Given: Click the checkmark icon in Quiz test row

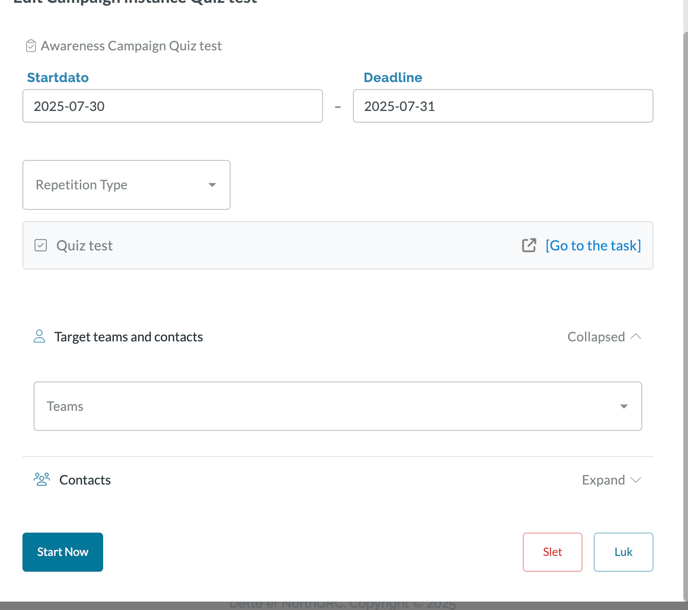Looking at the screenshot, I should [41, 245].
